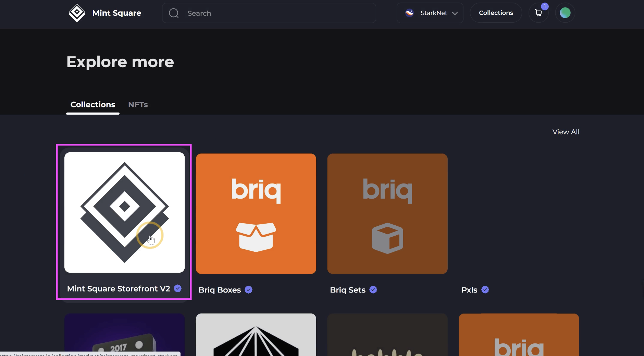Click the StarkNet network logo icon
Screen dimensions: 644x356
tap(409, 13)
